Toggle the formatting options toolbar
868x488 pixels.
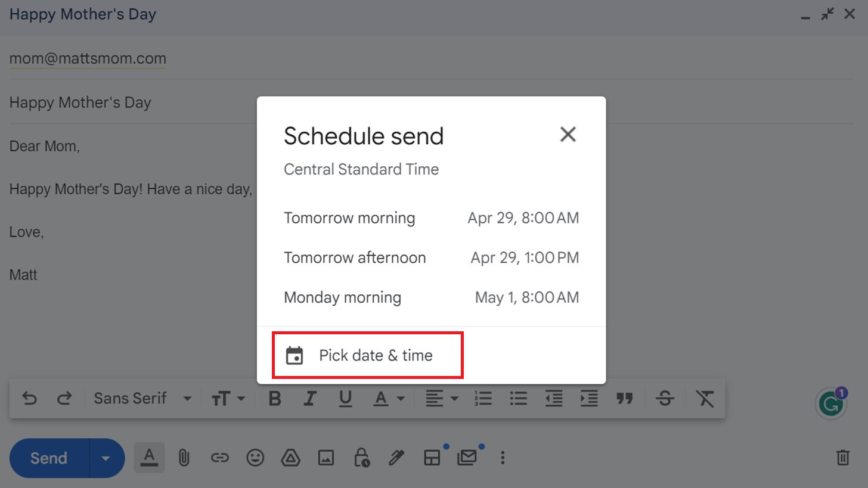(x=149, y=458)
